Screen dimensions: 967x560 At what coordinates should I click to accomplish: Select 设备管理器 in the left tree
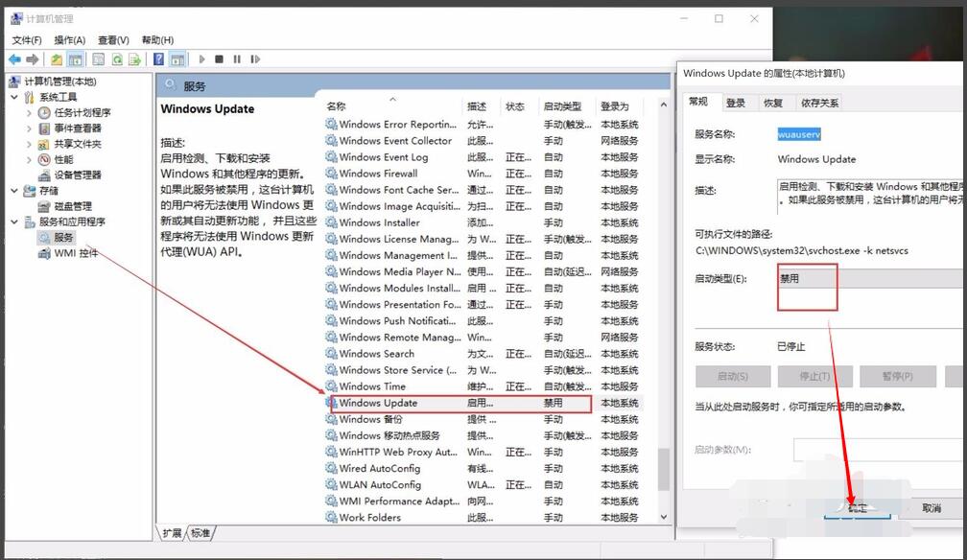[78, 175]
